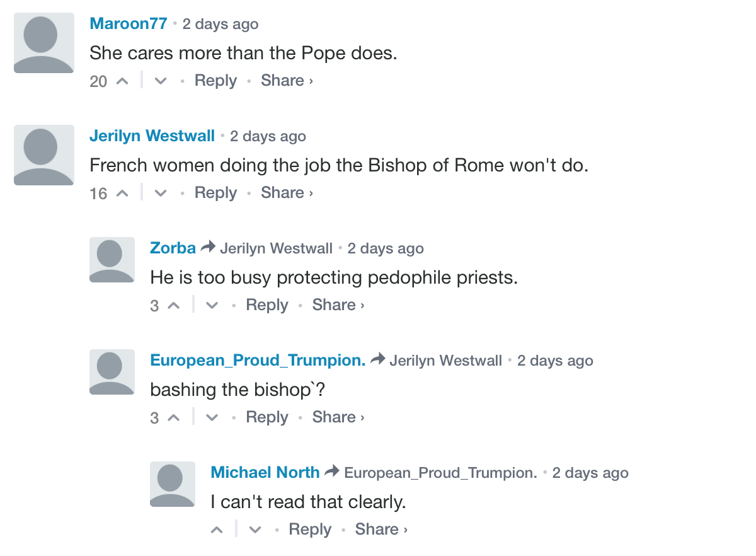Upvote Maroon77's comment

(122, 81)
